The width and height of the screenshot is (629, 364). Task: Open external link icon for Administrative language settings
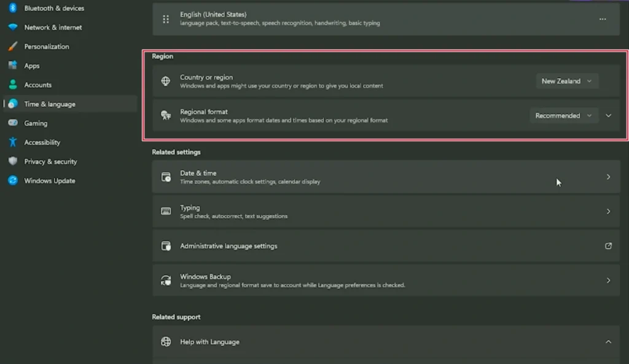click(608, 246)
